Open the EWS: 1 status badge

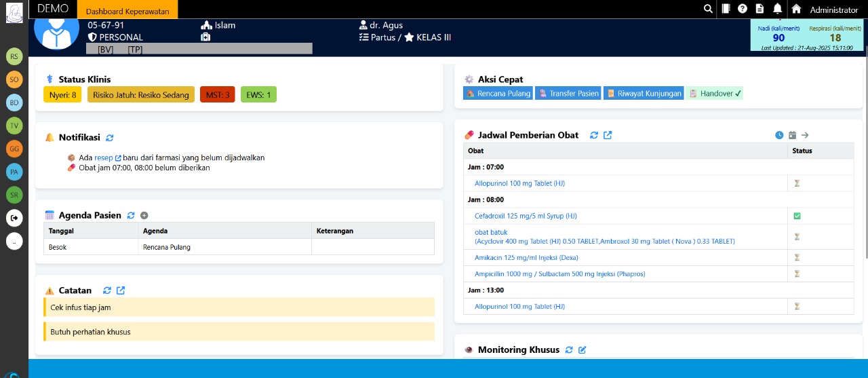point(258,94)
